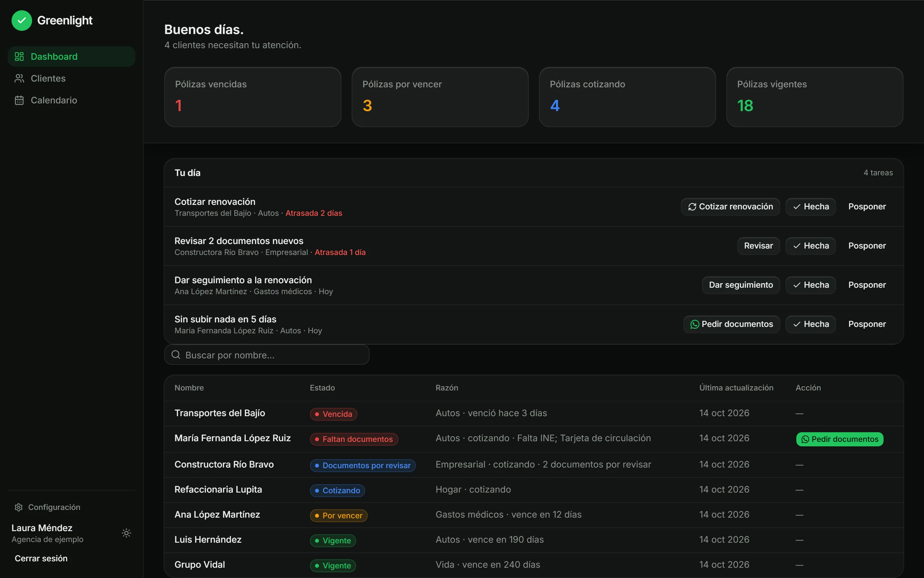This screenshot has height=578, width=924.
Task: Open Dashboard in the sidebar
Action: [72, 57]
